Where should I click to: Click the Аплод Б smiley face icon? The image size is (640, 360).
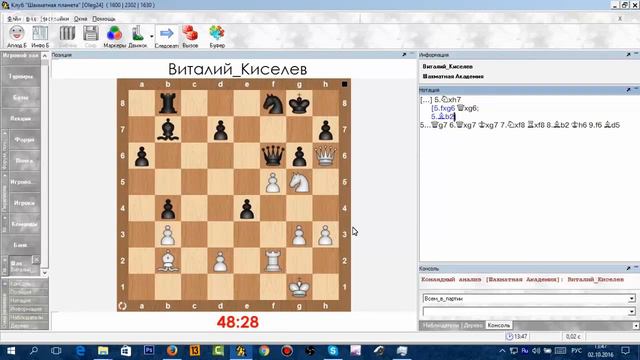click(x=16, y=33)
